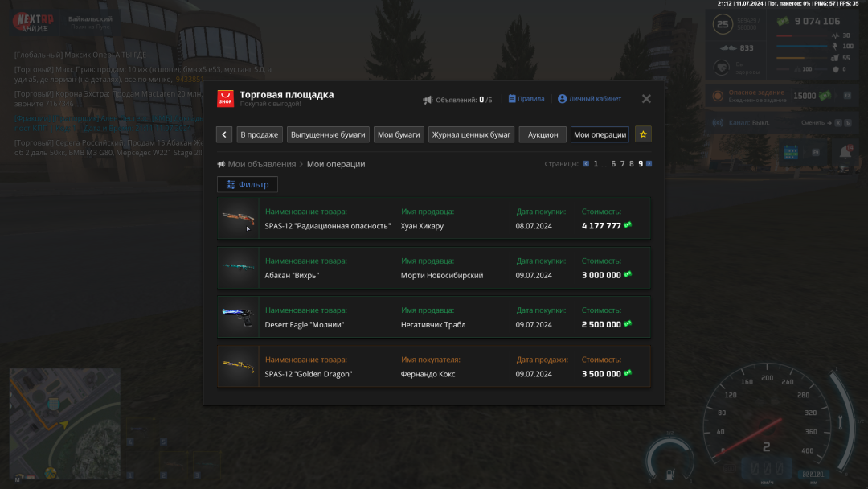Click the SPAS-12 Golden Dragon thumbnail

[x=238, y=366]
